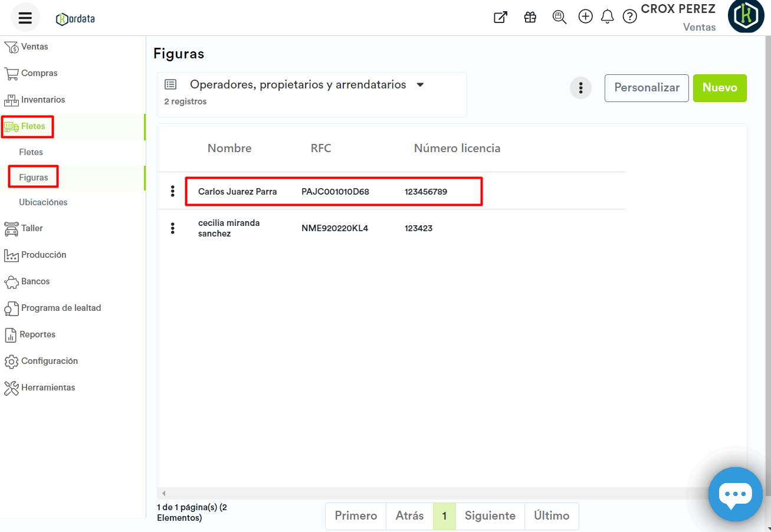
Task: Open the hamburger main menu
Action: click(x=25, y=18)
